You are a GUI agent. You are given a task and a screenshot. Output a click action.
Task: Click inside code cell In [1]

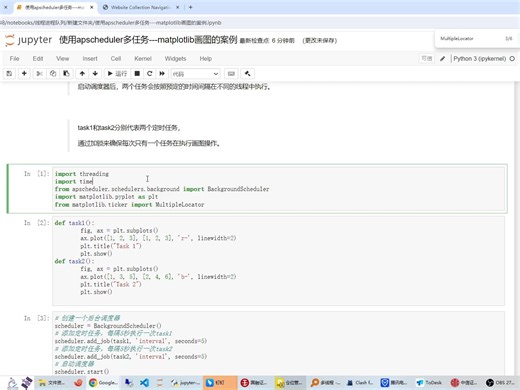coord(278,189)
